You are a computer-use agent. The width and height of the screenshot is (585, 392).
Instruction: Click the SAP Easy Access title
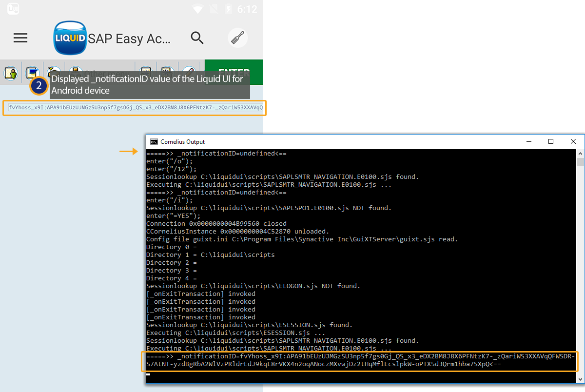tap(129, 39)
